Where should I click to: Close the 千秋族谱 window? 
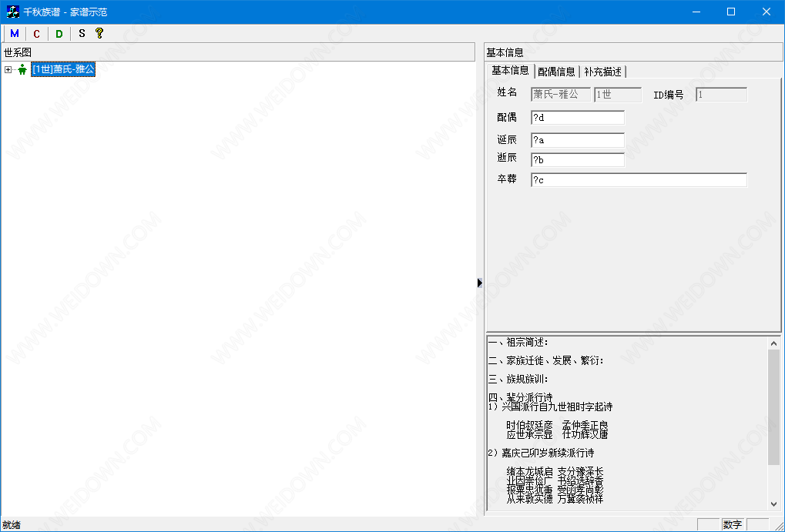click(x=767, y=12)
